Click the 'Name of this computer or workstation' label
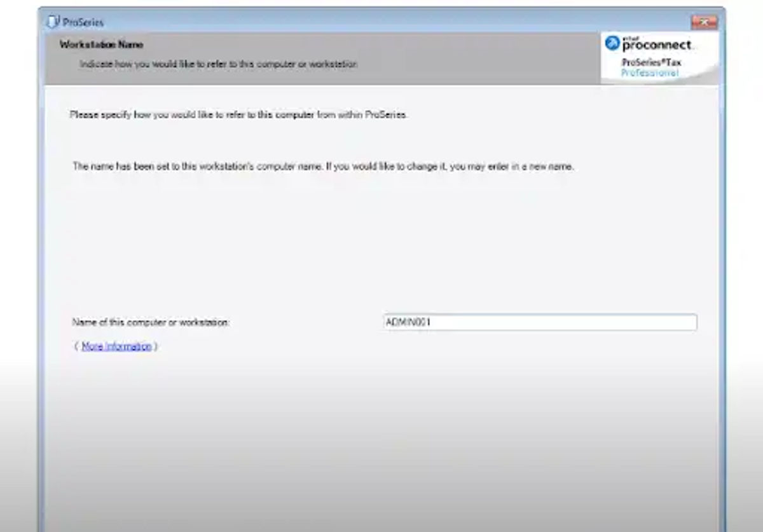This screenshot has height=532, width=763. click(151, 322)
